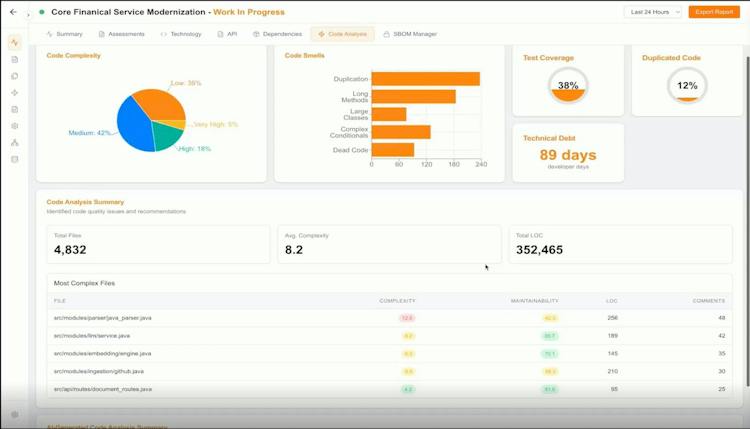Open the hierarchy tree icon in left sidebar
Image resolution: width=750 pixels, height=429 pixels.
point(15,143)
